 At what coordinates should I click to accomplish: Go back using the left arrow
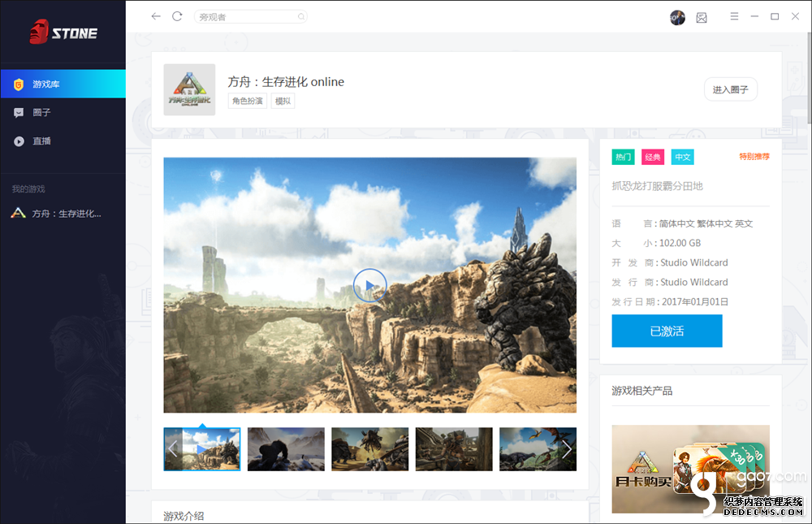click(155, 16)
